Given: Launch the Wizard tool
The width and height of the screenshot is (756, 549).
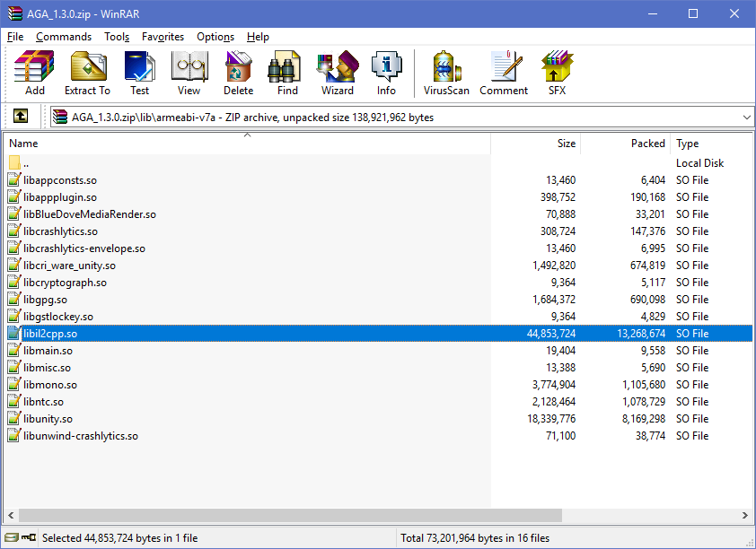Looking at the screenshot, I should tap(338, 73).
